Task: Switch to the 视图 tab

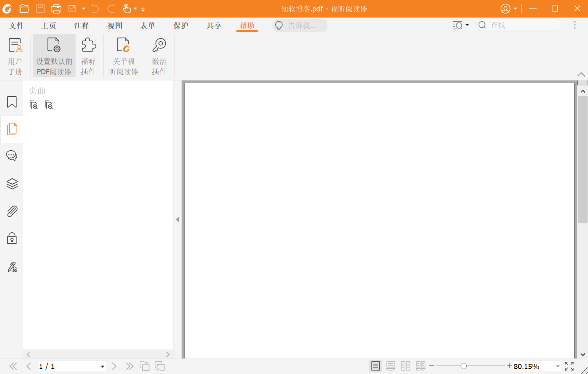Action: pyautogui.click(x=115, y=26)
